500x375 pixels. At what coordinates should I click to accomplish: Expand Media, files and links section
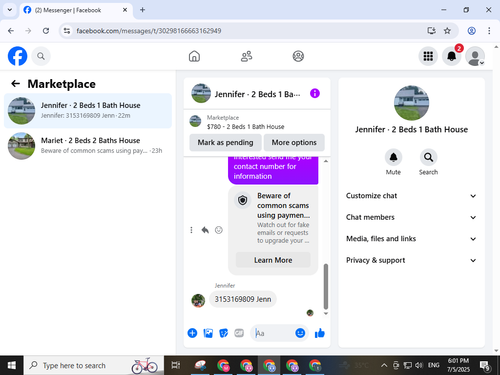[x=411, y=239]
